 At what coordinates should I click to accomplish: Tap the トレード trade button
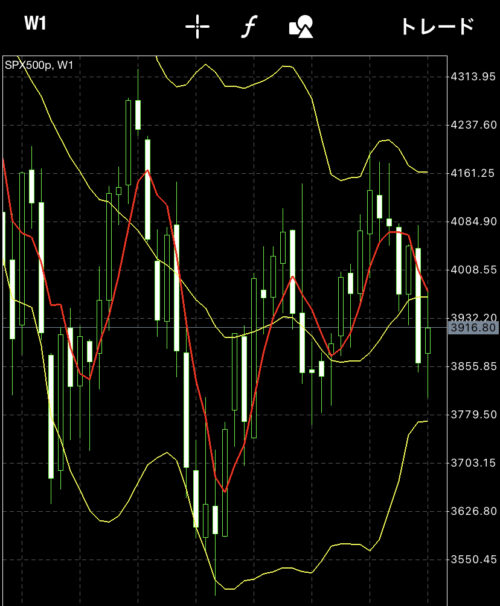coord(437,27)
